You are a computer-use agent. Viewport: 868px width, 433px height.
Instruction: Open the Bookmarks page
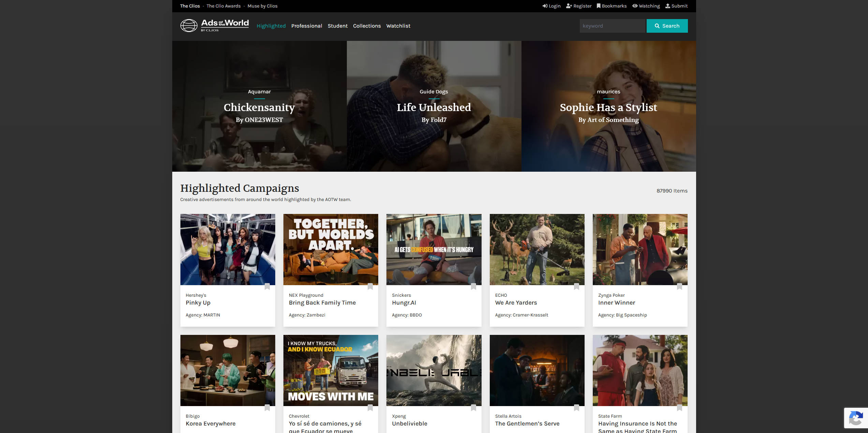pyautogui.click(x=612, y=6)
